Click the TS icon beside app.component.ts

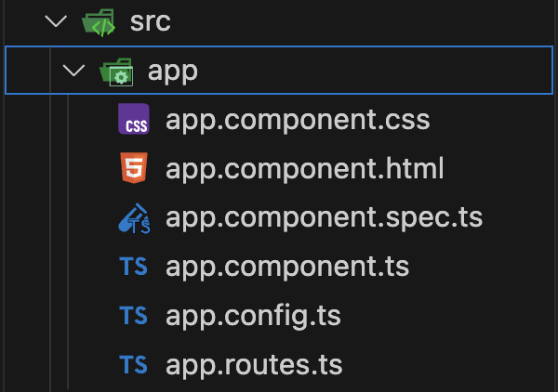(134, 268)
